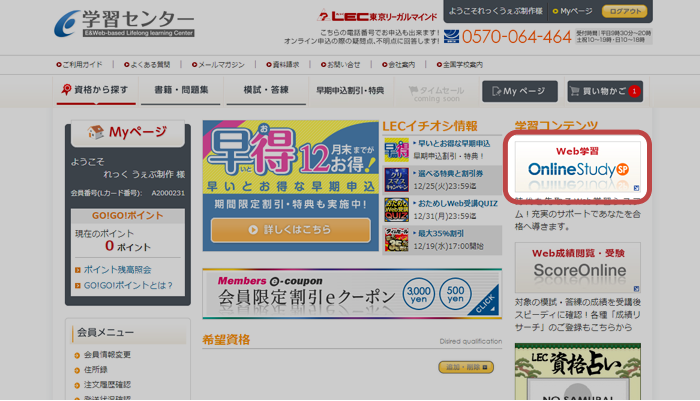Click the external link icon on ScoreOnline
The width and height of the screenshot is (700, 401).
(x=636, y=288)
